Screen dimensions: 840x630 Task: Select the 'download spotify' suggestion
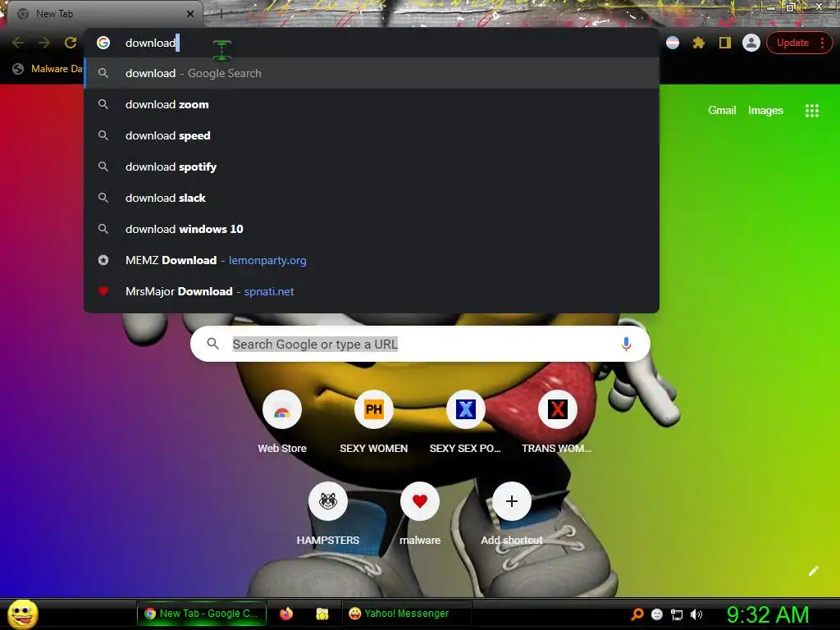tap(372, 167)
